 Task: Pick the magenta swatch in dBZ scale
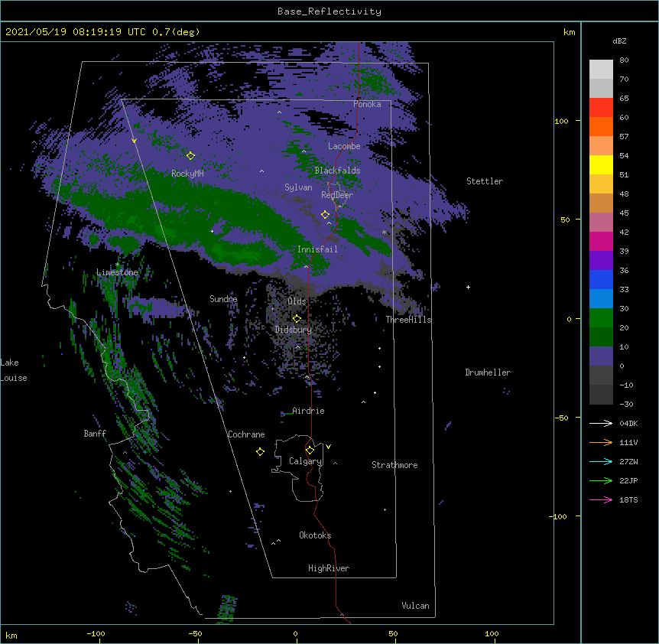click(x=601, y=241)
